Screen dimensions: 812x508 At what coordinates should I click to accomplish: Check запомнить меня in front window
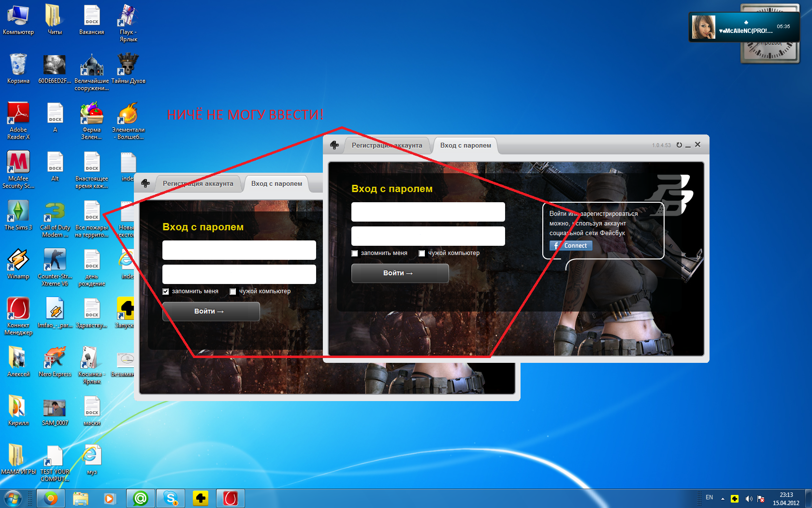point(355,253)
